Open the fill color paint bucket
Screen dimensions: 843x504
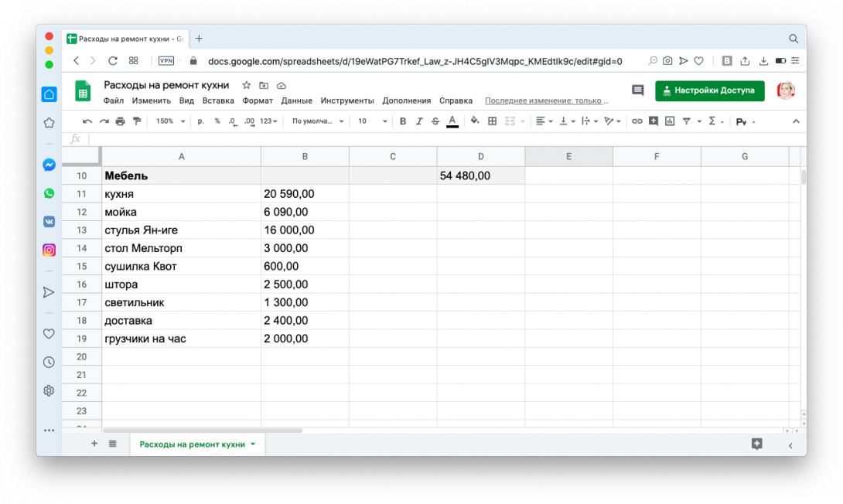tap(474, 121)
